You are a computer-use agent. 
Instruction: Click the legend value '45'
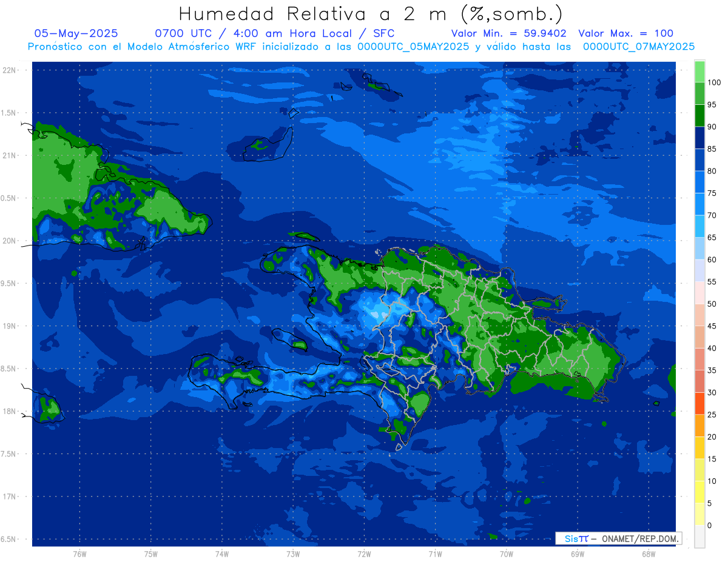(712, 326)
